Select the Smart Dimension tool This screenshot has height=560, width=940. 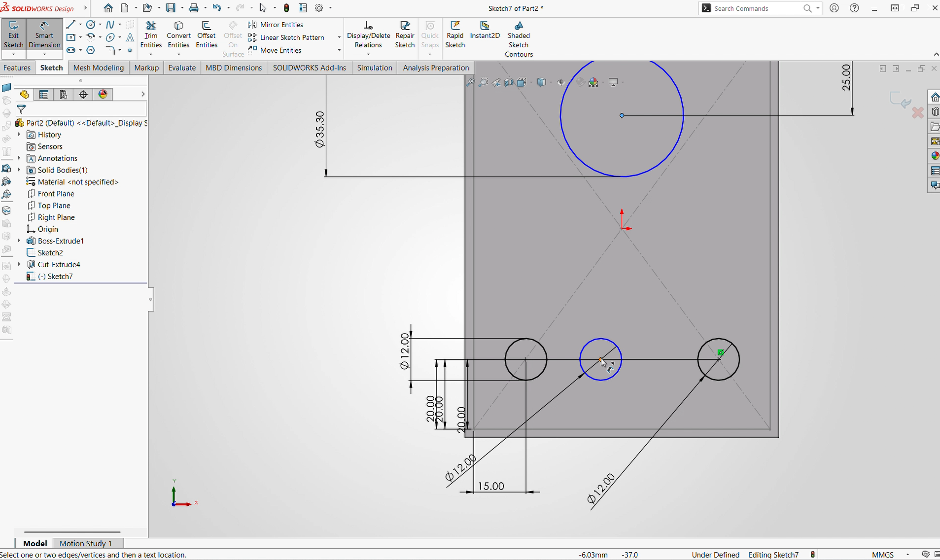(44, 35)
